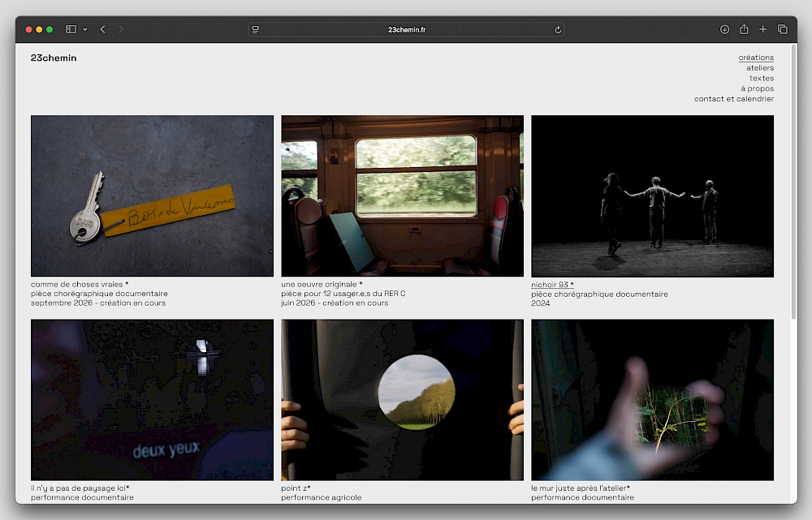The height and width of the screenshot is (520, 812).
Task: Focus the 23chemin.fr address field
Action: [x=406, y=29]
